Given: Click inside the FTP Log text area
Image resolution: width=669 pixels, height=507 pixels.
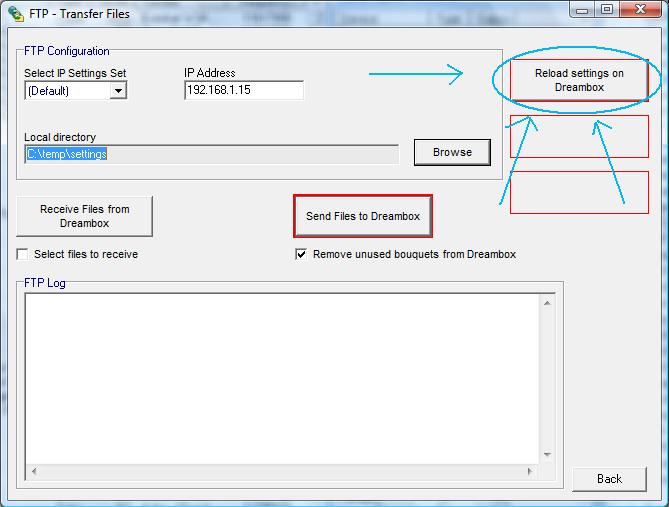Looking at the screenshot, I should pos(282,379).
